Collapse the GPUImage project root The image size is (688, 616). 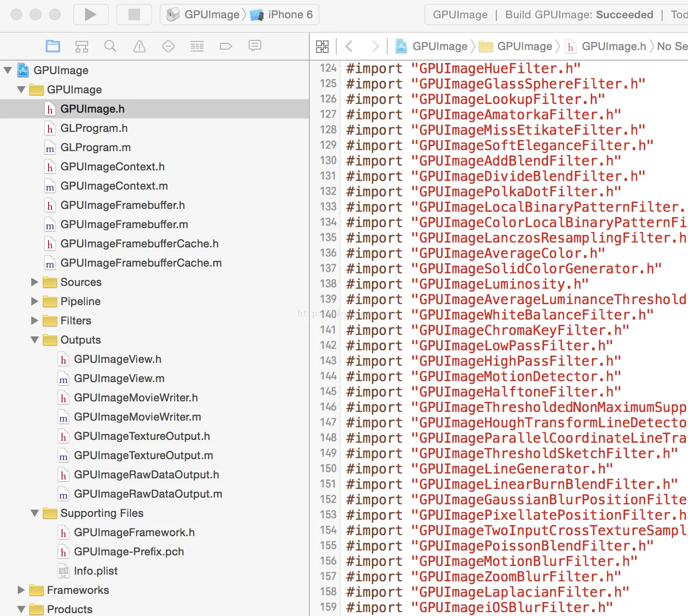8,70
